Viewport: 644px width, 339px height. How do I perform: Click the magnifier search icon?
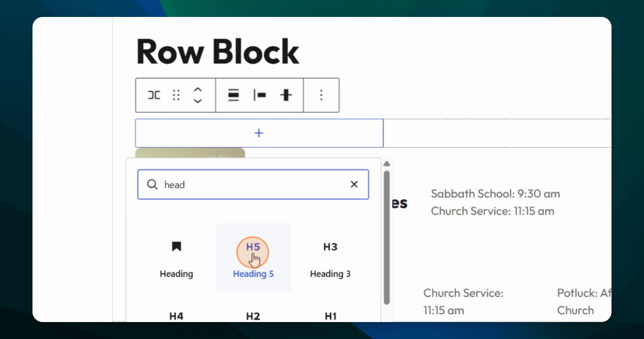tap(152, 185)
